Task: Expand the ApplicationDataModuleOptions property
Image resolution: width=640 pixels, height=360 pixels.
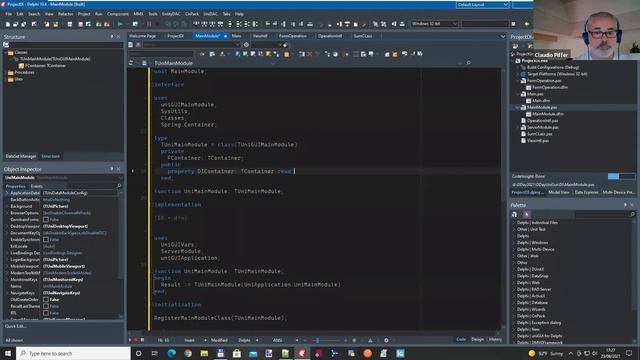Action: (7, 193)
